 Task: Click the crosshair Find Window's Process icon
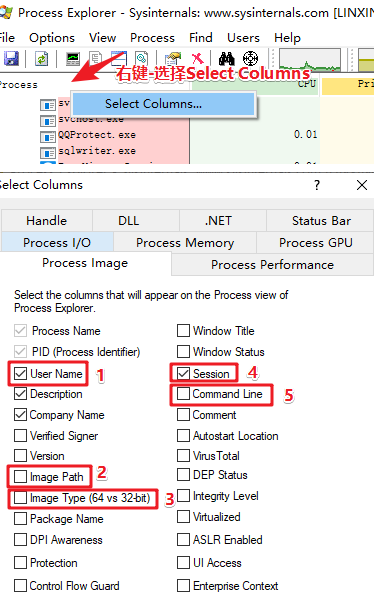(x=250, y=59)
